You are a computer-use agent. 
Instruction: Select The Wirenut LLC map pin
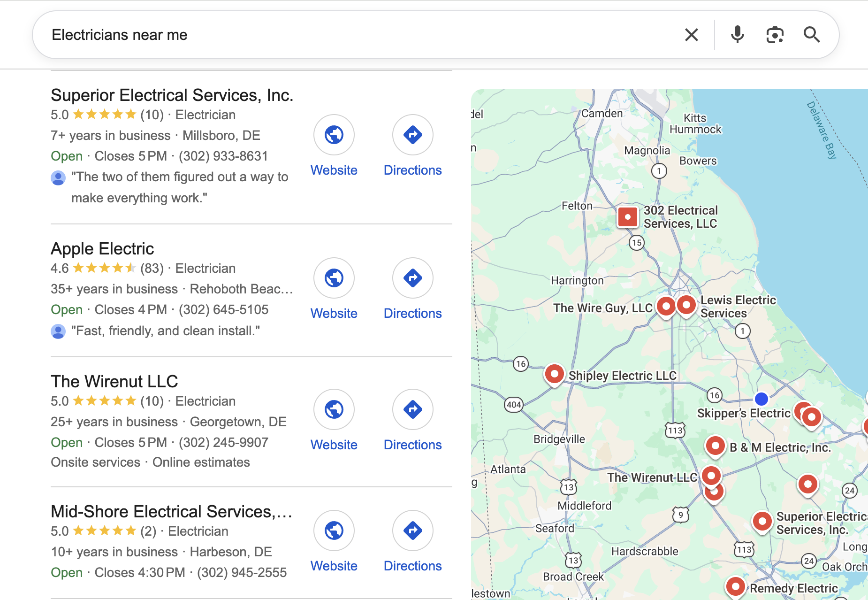711,477
